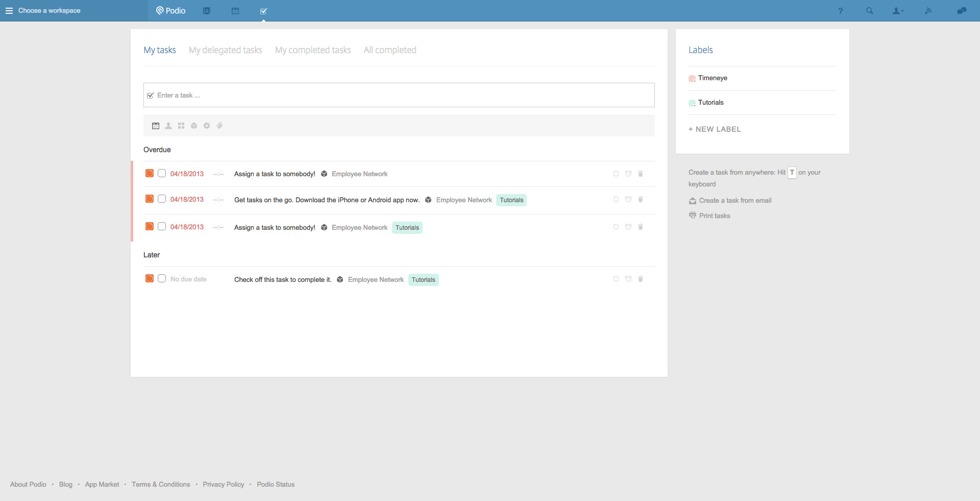This screenshot has width=980, height=501.
Task: Open the 'Get tasks on the go' task title
Action: click(x=327, y=200)
